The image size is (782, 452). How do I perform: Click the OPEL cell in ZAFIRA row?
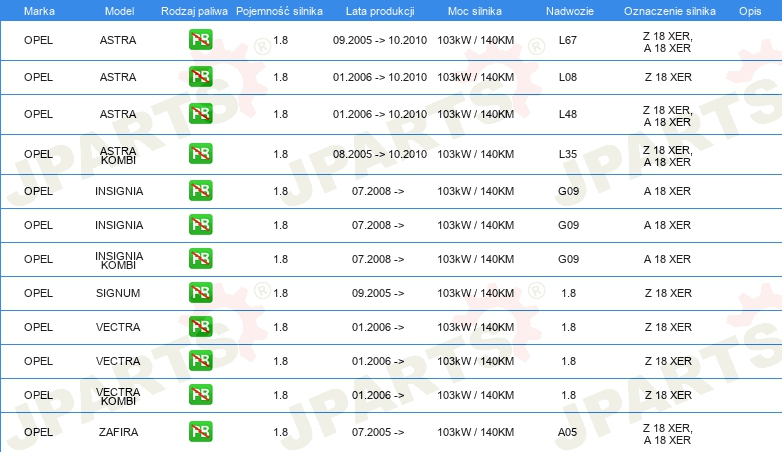[x=38, y=433]
